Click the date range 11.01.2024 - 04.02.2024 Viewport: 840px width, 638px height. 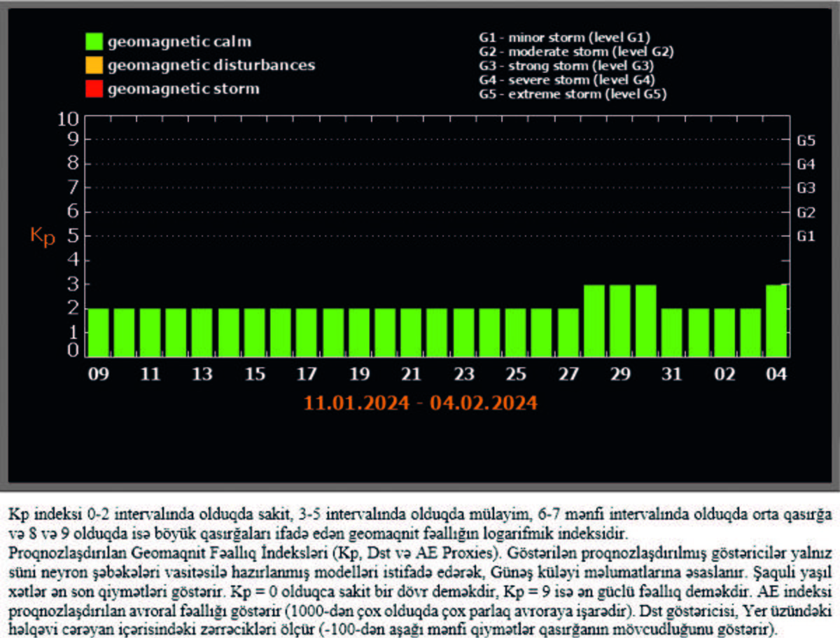(x=421, y=403)
